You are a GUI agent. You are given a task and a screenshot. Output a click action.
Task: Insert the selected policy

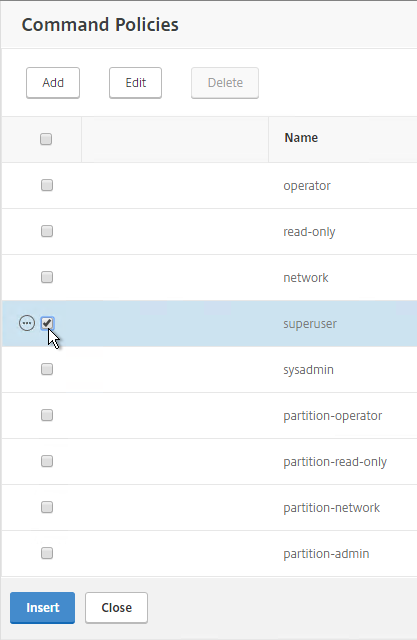[x=42, y=608]
